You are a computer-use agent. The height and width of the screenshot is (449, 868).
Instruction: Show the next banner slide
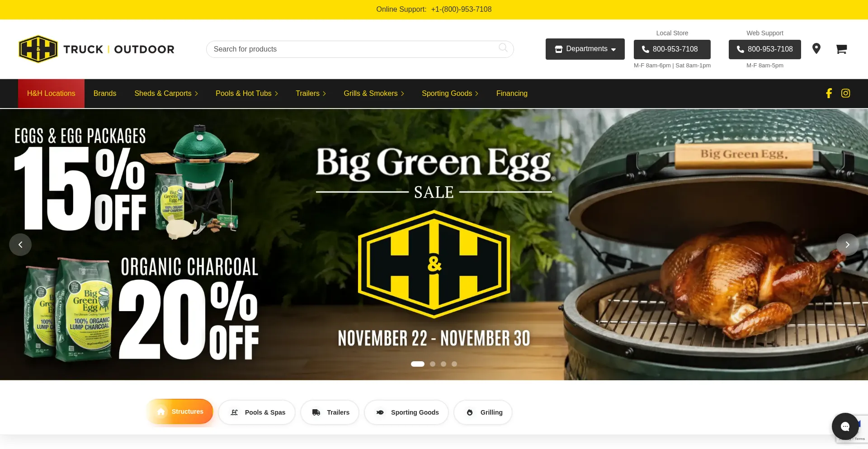(847, 245)
